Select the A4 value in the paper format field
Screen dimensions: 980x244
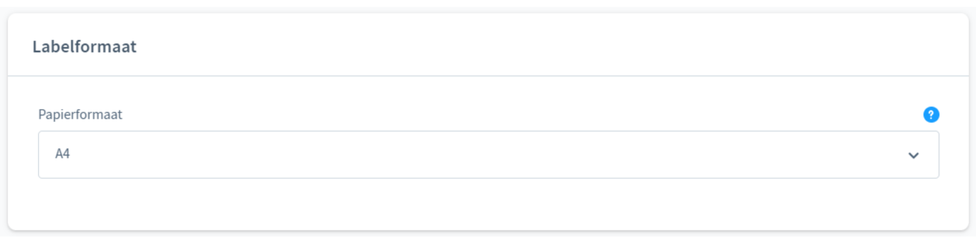click(62, 154)
